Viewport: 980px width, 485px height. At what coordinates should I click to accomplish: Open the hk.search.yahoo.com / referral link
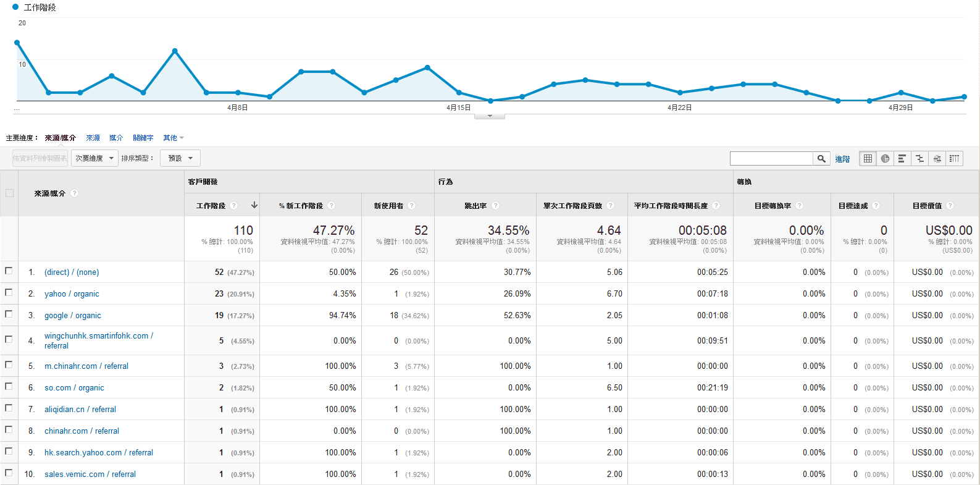click(x=99, y=452)
